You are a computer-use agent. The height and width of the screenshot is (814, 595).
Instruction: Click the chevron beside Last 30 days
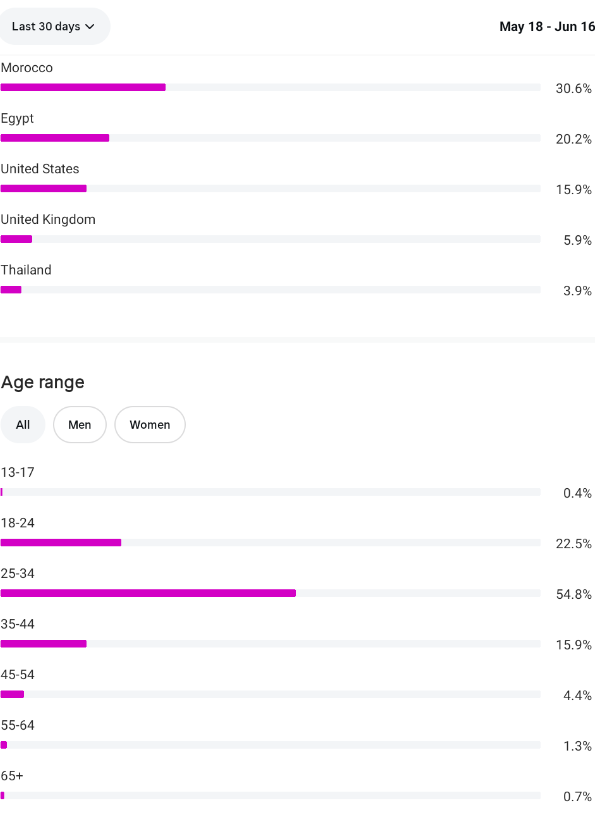click(90, 26)
